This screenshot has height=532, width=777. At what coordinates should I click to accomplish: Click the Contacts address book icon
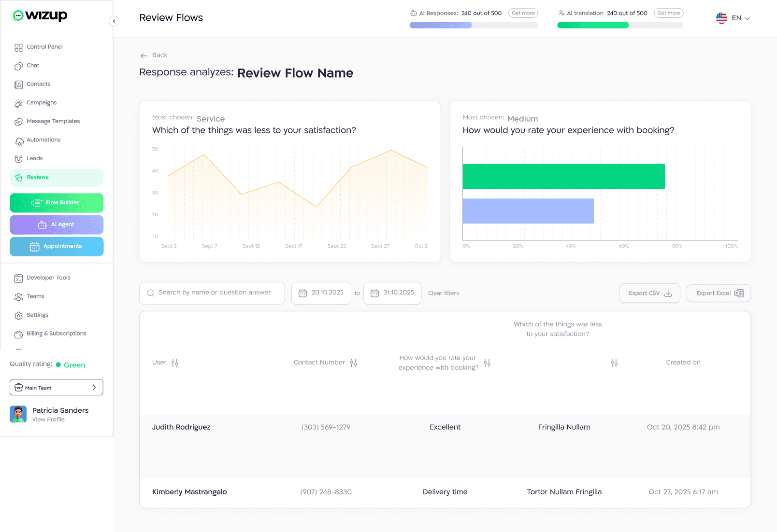[18, 85]
